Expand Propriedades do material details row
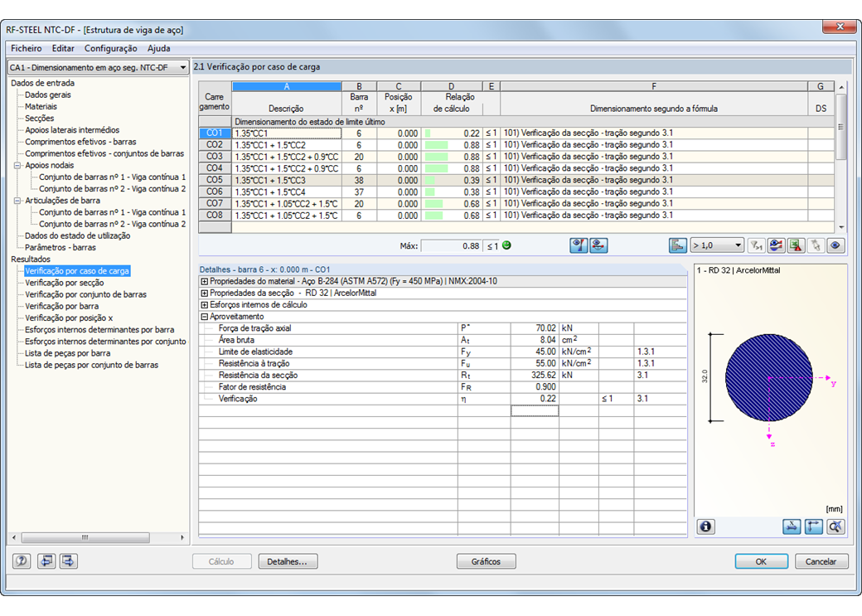The image size is (862, 616). pos(205,282)
